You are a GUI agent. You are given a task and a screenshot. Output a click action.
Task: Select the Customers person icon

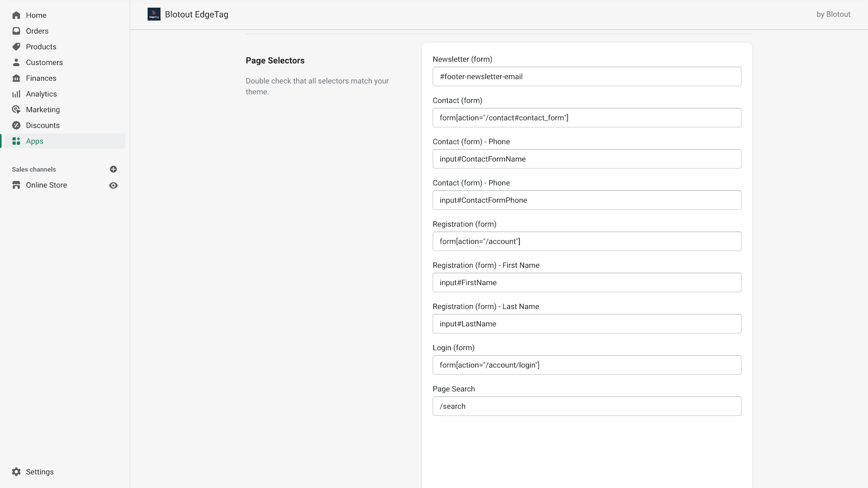click(x=16, y=62)
